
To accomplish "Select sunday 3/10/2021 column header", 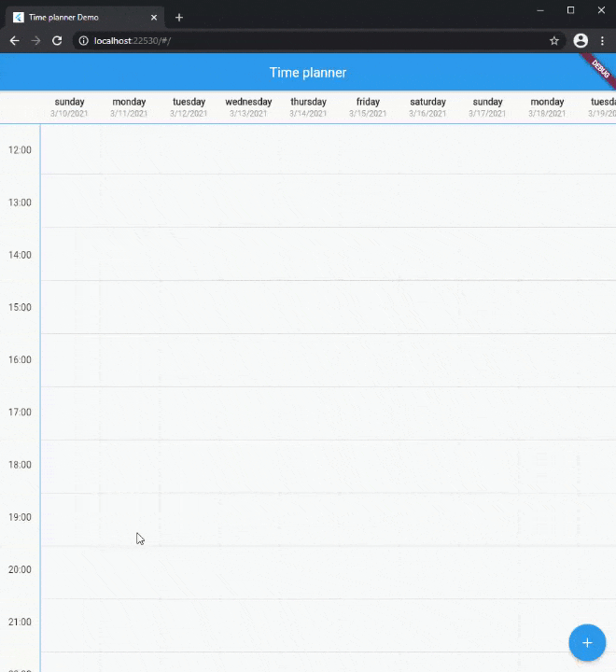I will (69, 107).
